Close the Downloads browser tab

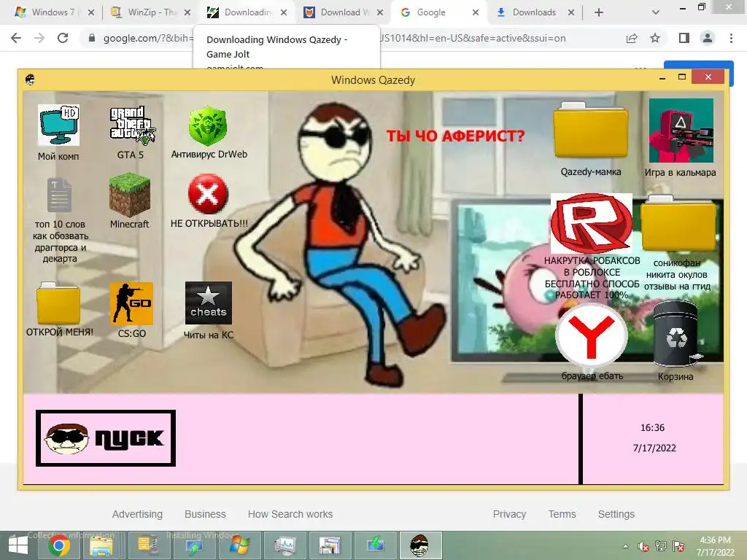(x=570, y=12)
